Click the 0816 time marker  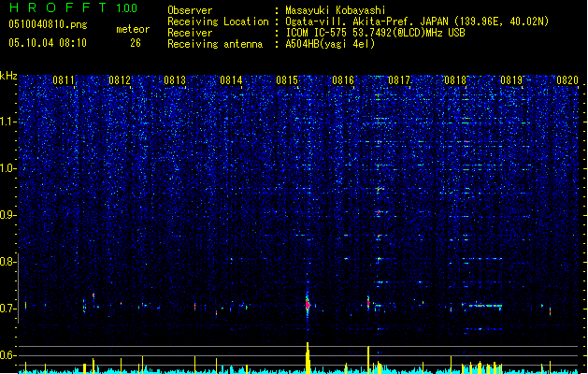(x=343, y=80)
